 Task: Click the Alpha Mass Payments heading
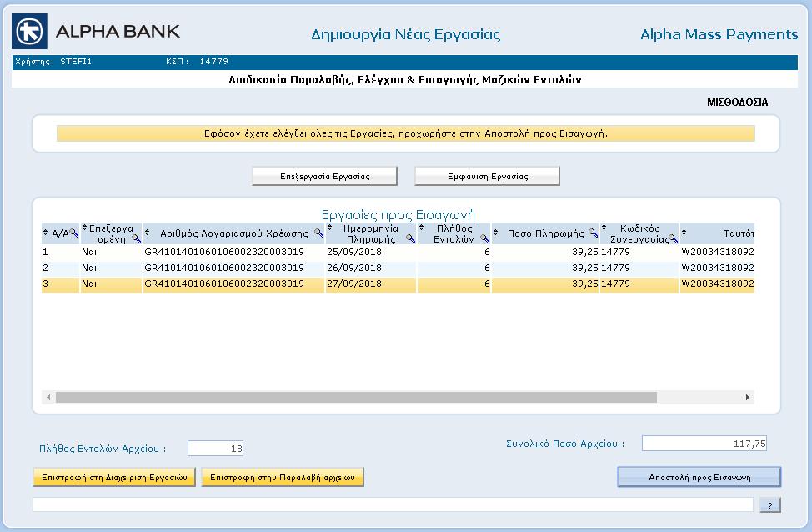pyautogui.click(x=719, y=34)
